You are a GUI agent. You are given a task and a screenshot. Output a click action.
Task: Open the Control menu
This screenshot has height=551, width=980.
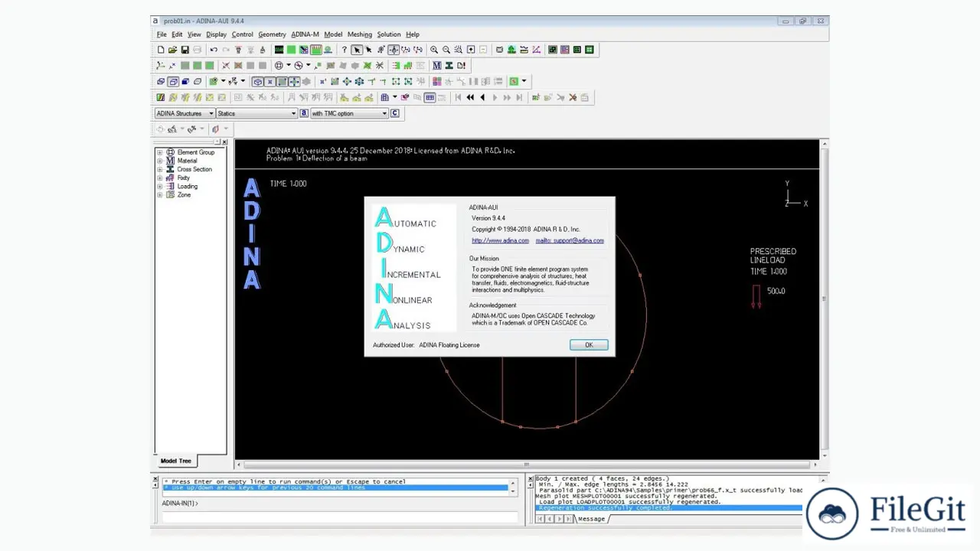(x=242, y=34)
